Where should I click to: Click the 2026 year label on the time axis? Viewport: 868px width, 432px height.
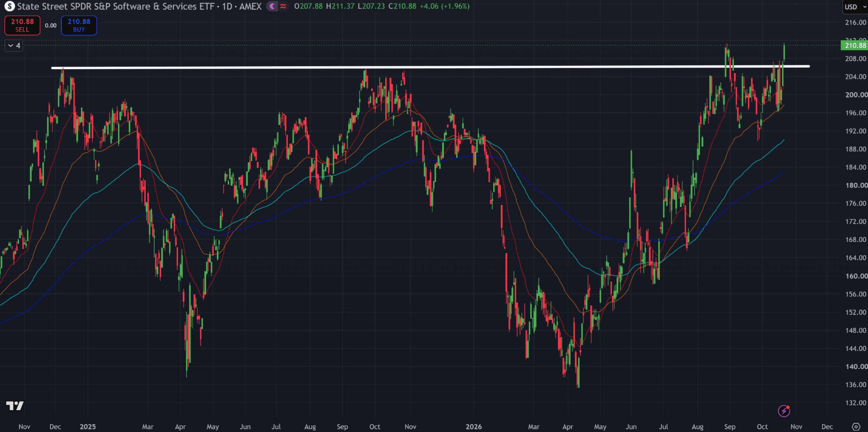click(x=473, y=427)
